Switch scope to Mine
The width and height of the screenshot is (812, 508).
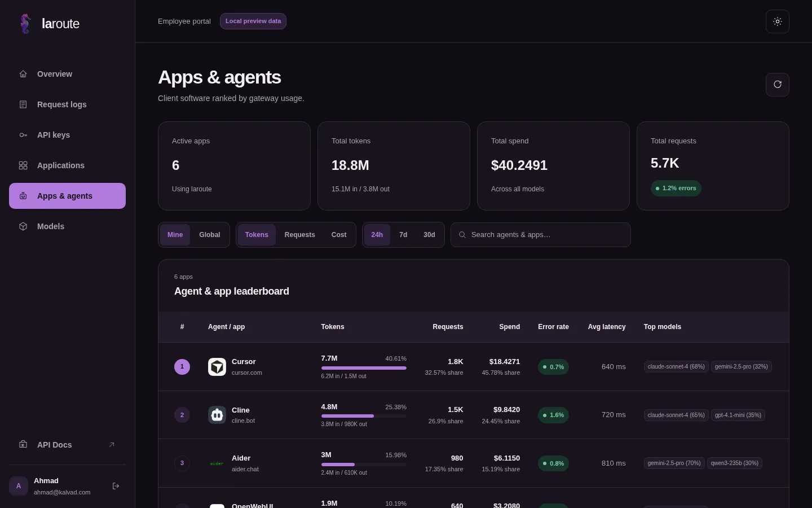coord(175,235)
